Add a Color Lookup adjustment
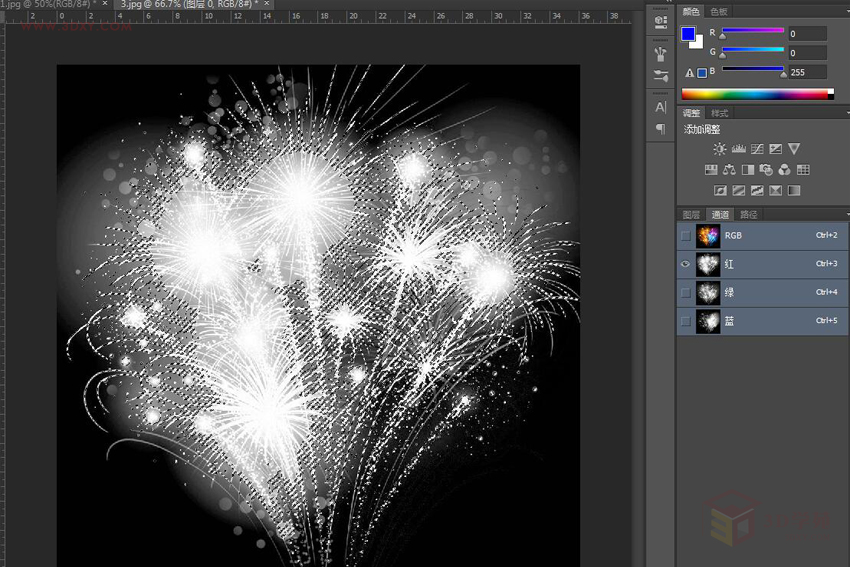The height and width of the screenshot is (567, 850). [x=803, y=170]
